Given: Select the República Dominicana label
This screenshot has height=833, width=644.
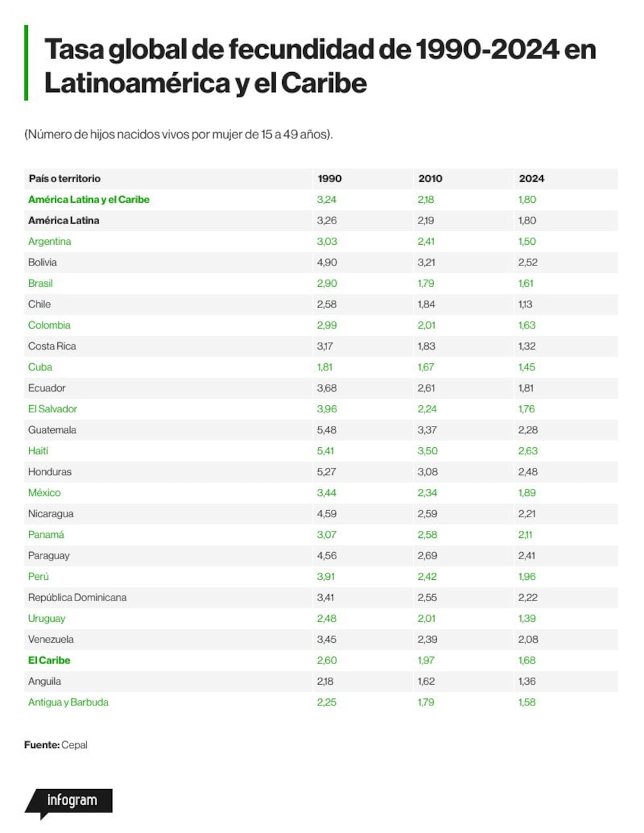Looking at the screenshot, I should [77, 597].
